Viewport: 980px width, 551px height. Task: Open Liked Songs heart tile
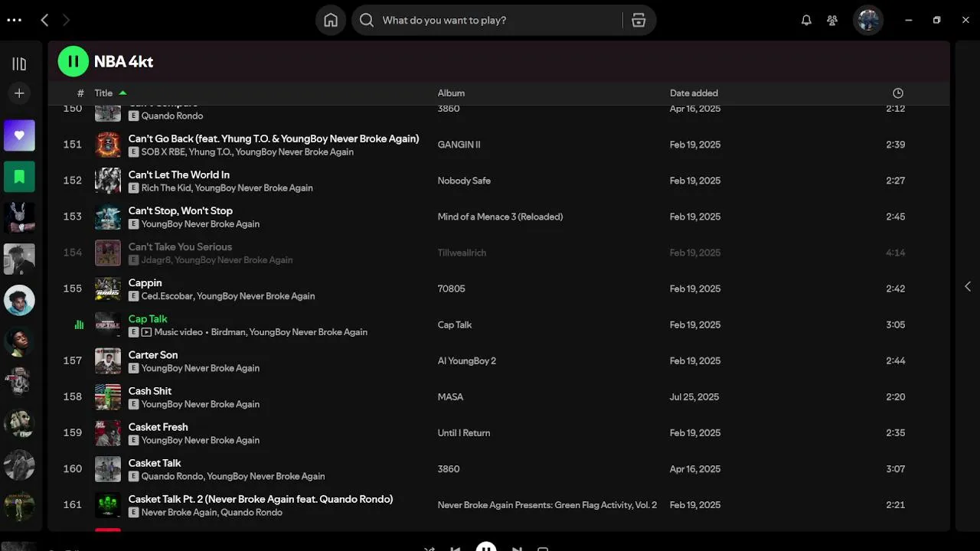[19, 135]
